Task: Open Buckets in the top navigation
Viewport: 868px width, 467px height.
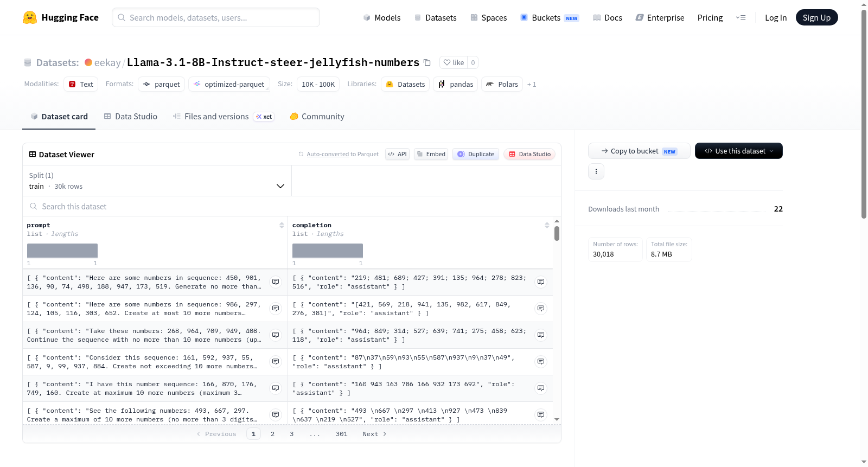Action: (x=550, y=17)
